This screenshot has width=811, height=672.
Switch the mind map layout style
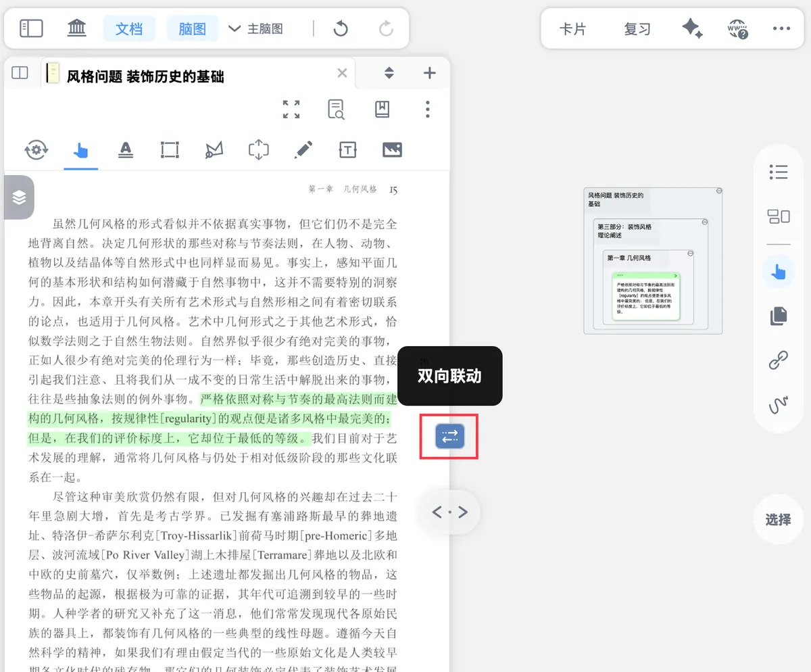tap(779, 216)
